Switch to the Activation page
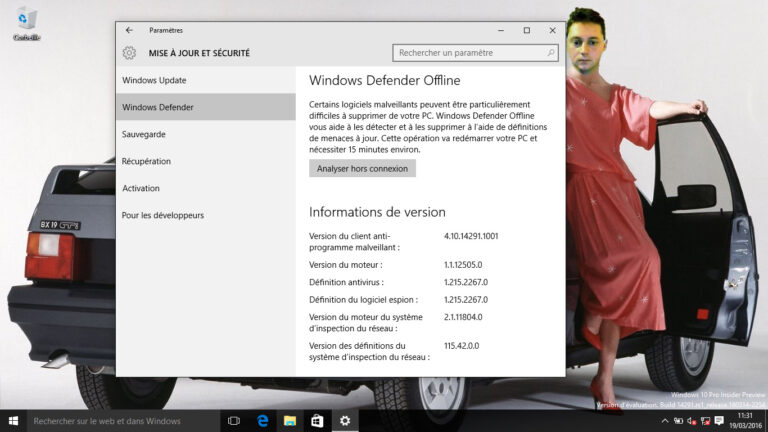The height and width of the screenshot is (432, 768). [x=141, y=188]
